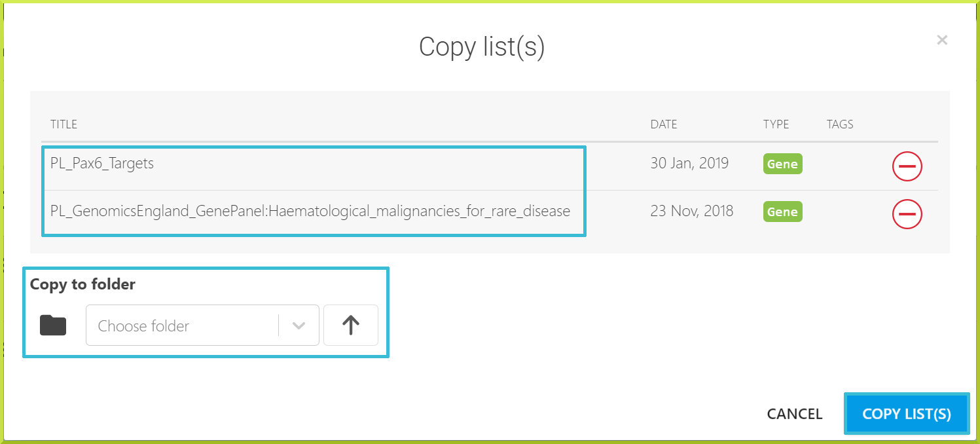
Task: Remove PL_Pax6_Targets using its red minus icon
Action: (x=907, y=166)
